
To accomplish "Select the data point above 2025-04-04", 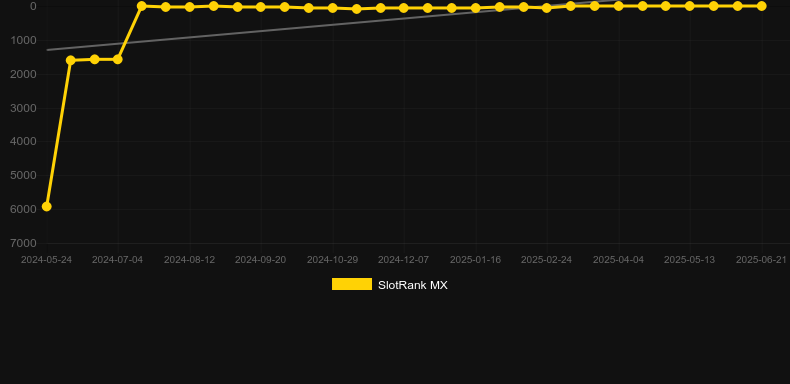I will point(619,6).
